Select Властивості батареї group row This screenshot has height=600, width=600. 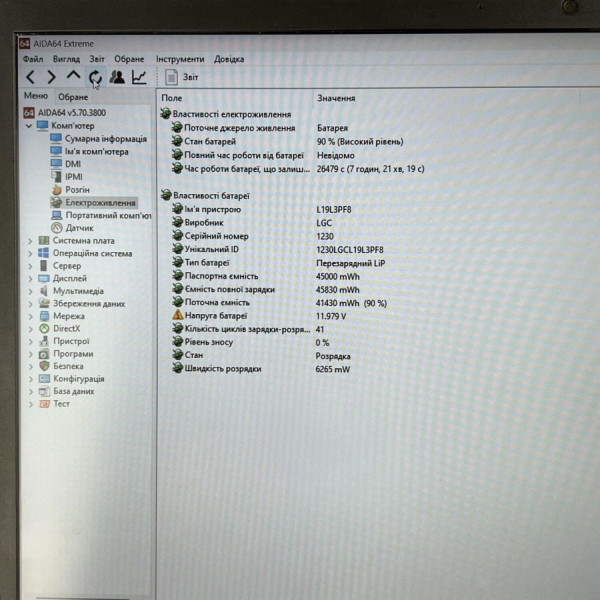pos(205,196)
